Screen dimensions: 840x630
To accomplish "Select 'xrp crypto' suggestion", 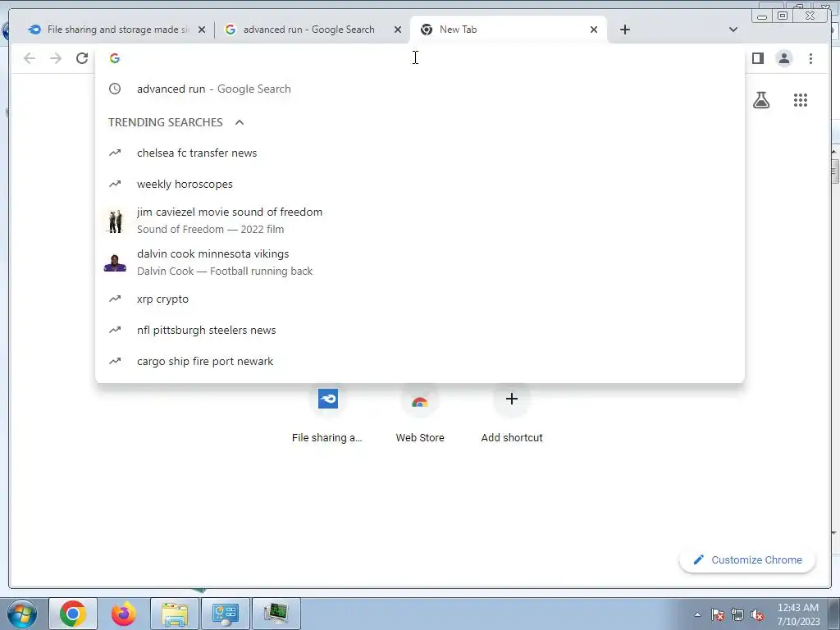I will pos(419,299).
